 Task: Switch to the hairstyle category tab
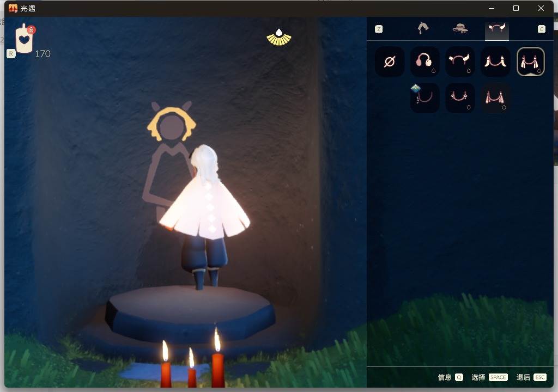pyautogui.click(x=423, y=29)
